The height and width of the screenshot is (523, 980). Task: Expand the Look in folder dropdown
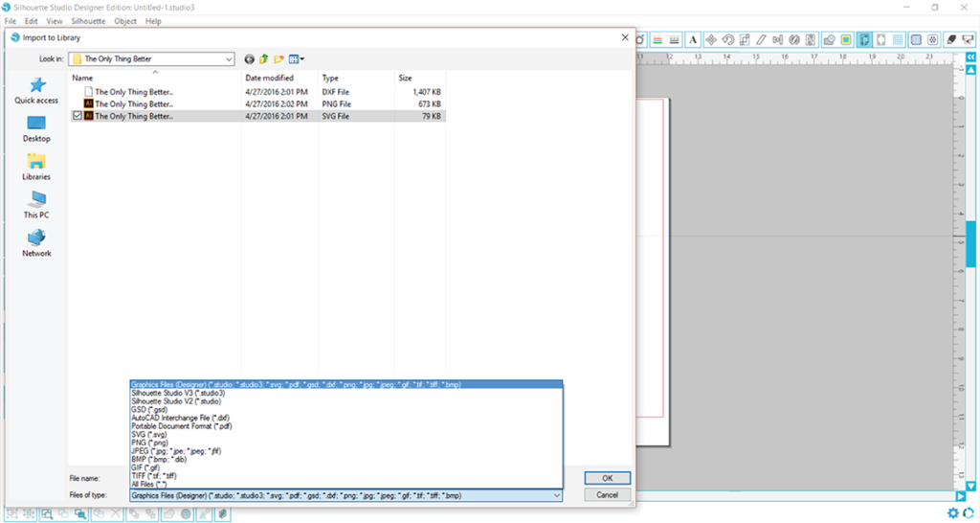pyautogui.click(x=229, y=58)
